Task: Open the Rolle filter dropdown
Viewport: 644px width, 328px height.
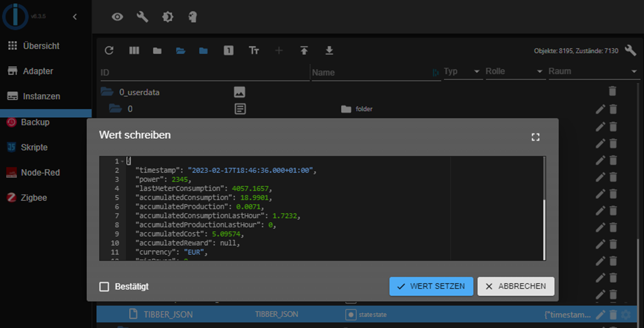Action: coord(515,72)
